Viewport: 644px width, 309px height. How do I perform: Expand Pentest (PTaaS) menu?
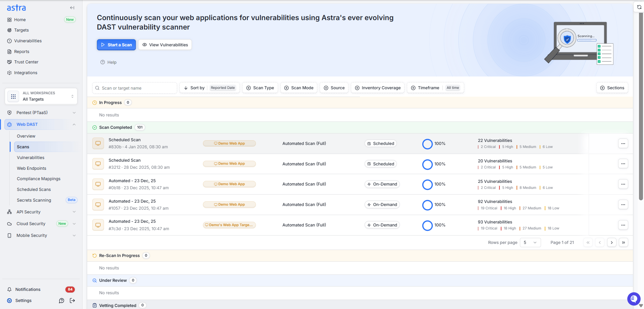(74, 113)
